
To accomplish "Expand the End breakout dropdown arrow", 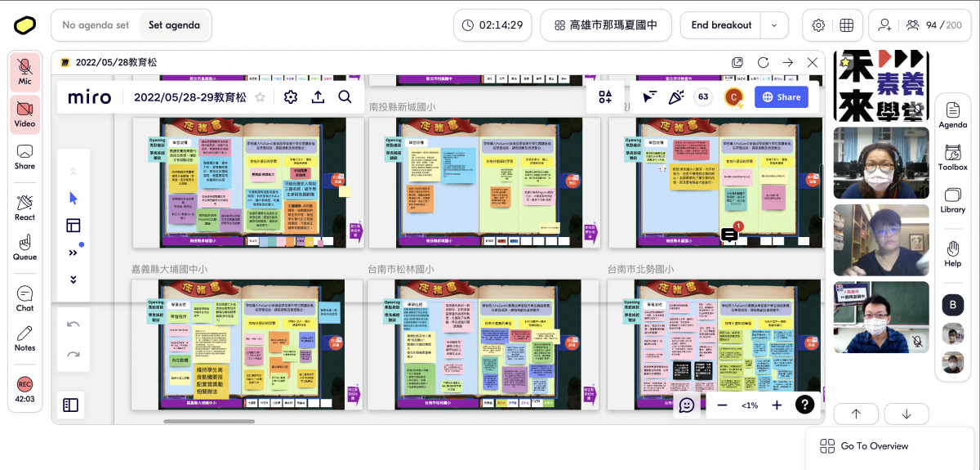I will point(773,25).
